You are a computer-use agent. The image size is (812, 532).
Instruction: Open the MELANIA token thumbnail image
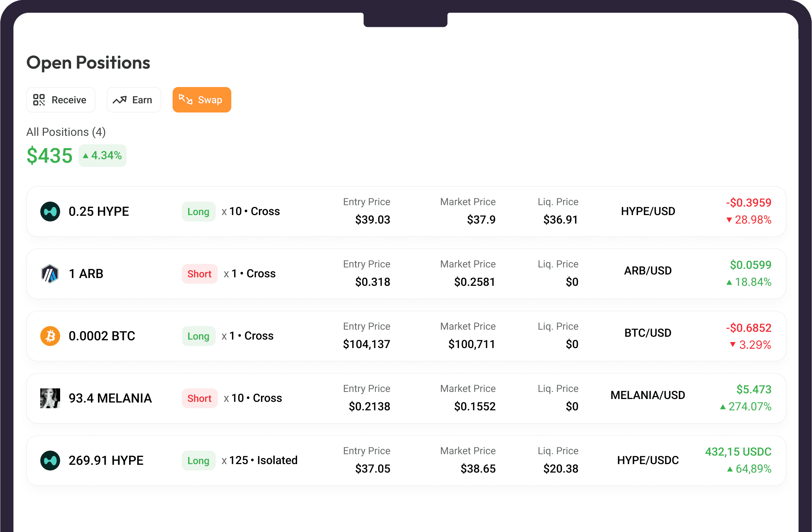[x=50, y=398]
